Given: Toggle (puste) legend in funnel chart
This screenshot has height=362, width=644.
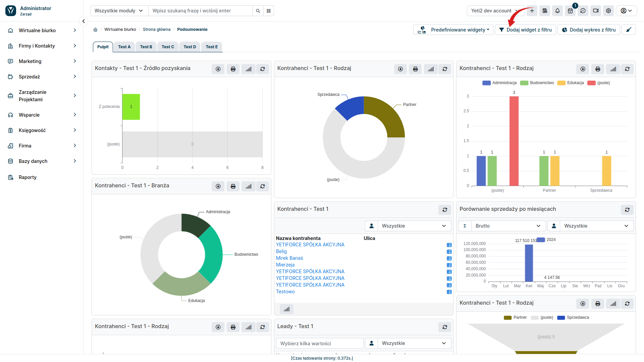Looking at the screenshot, I should tap(542, 317).
